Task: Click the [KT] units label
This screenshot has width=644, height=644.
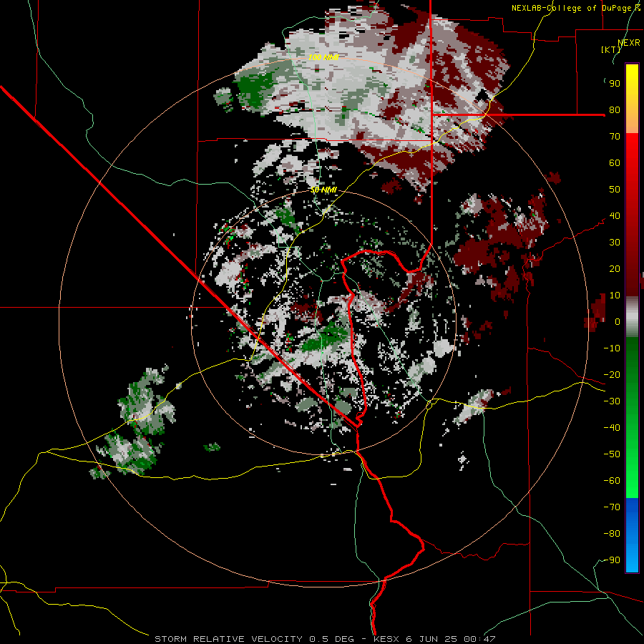Action: tap(610, 49)
